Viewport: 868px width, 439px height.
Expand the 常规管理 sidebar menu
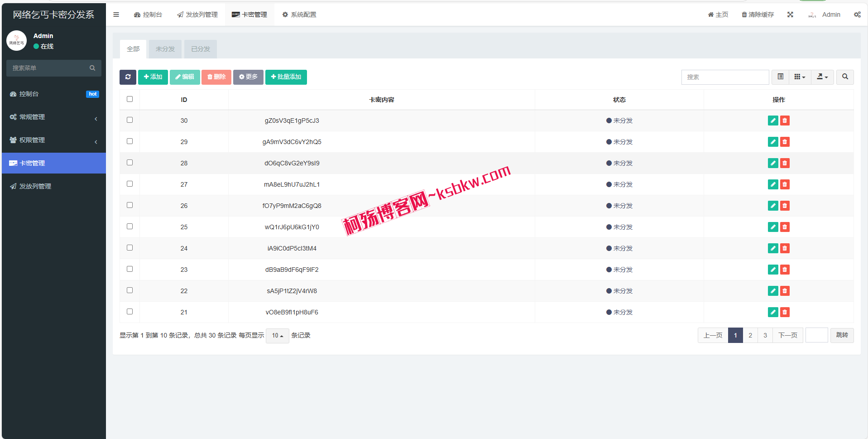(54, 117)
